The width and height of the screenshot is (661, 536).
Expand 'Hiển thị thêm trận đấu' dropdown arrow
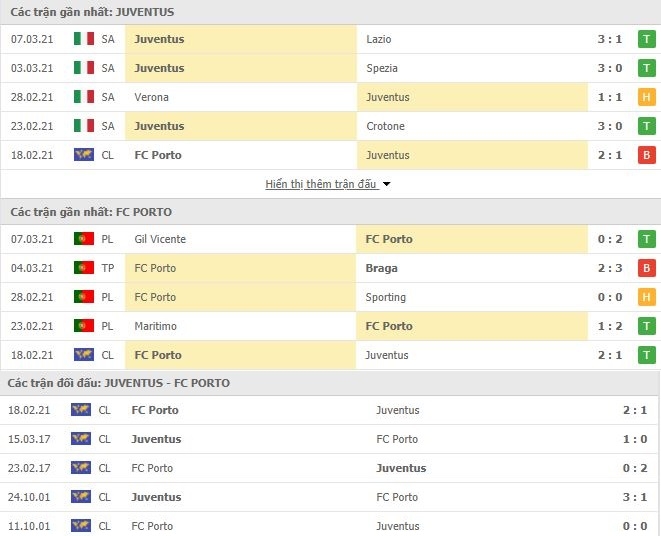click(386, 184)
